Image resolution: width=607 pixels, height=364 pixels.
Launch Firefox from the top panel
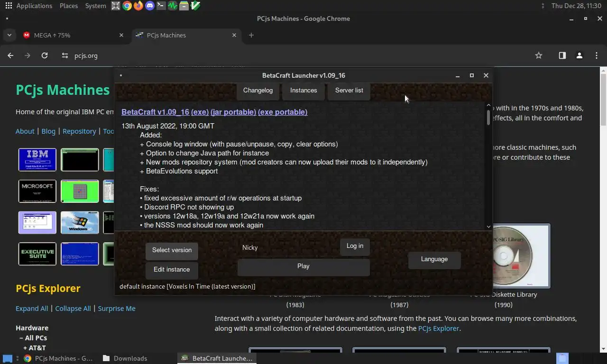138,6
